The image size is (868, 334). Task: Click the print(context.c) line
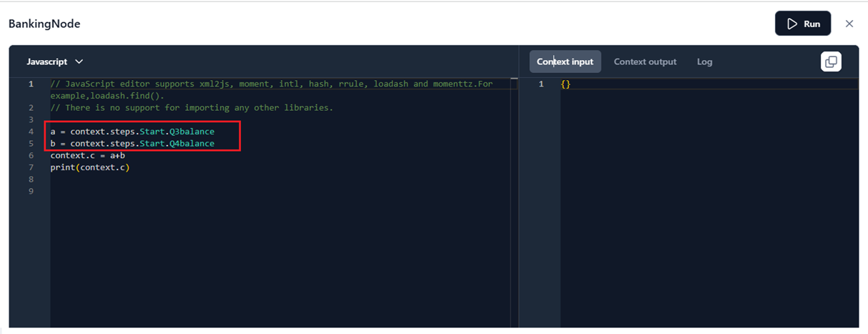tap(90, 167)
